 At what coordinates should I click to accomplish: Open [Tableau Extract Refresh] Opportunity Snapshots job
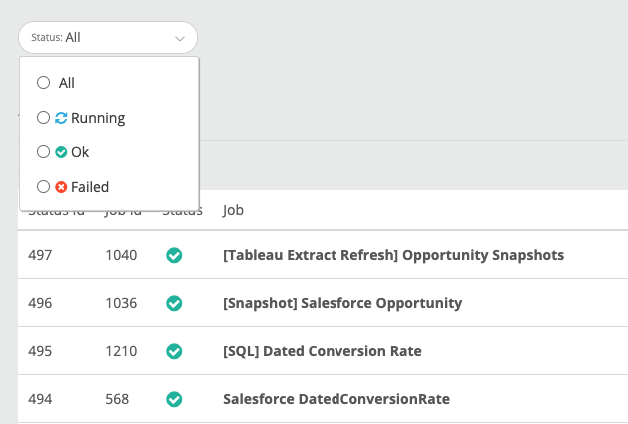pyautogui.click(x=393, y=255)
